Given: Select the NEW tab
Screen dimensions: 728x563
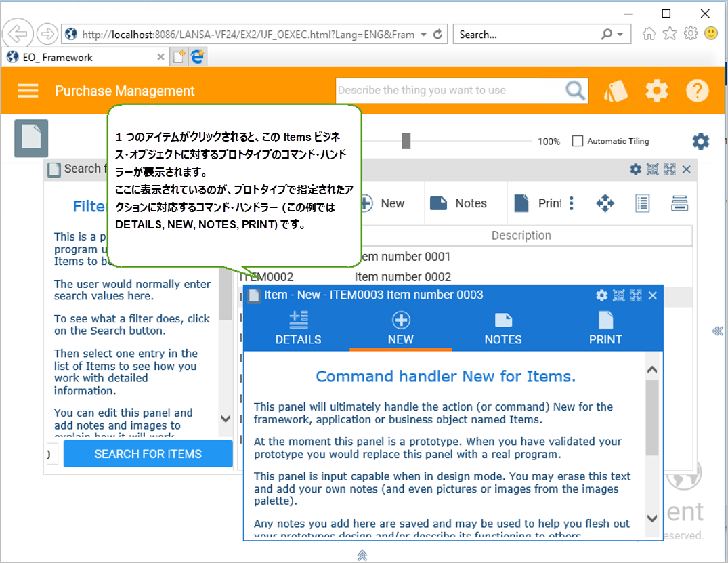Looking at the screenshot, I should pyautogui.click(x=401, y=328).
